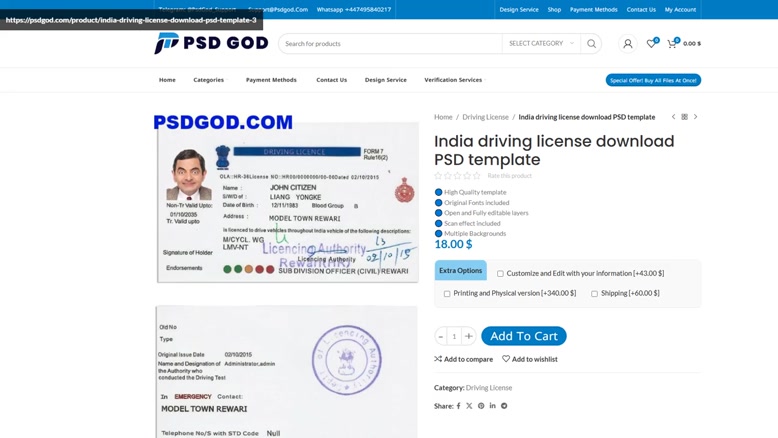Share product on LinkedIn
Image resolution: width=778 pixels, height=438 pixels.
click(x=492, y=406)
